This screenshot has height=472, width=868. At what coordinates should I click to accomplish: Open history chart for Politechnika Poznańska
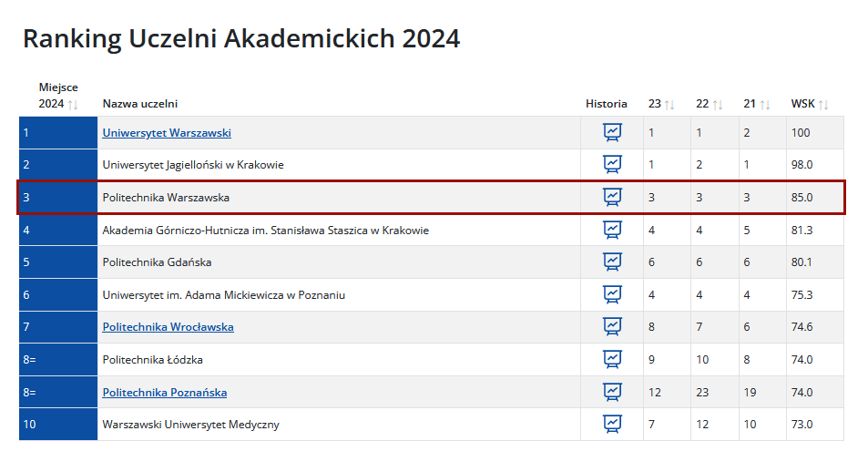(x=612, y=392)
